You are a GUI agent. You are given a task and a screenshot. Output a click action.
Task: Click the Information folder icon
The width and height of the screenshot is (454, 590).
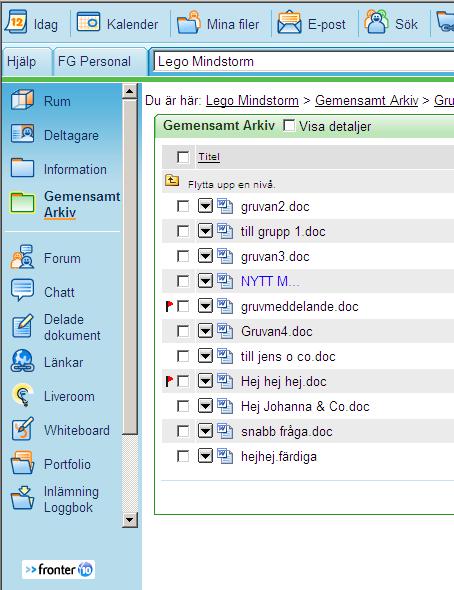[22, 167]
